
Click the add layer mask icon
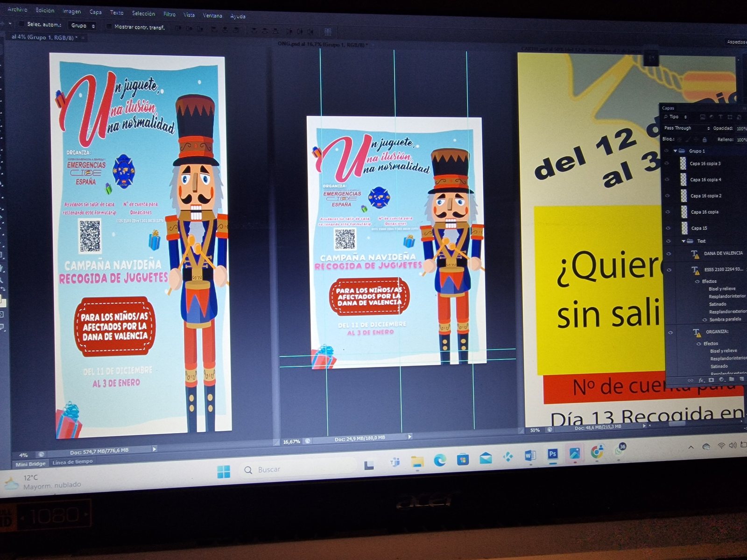point(711,380)
